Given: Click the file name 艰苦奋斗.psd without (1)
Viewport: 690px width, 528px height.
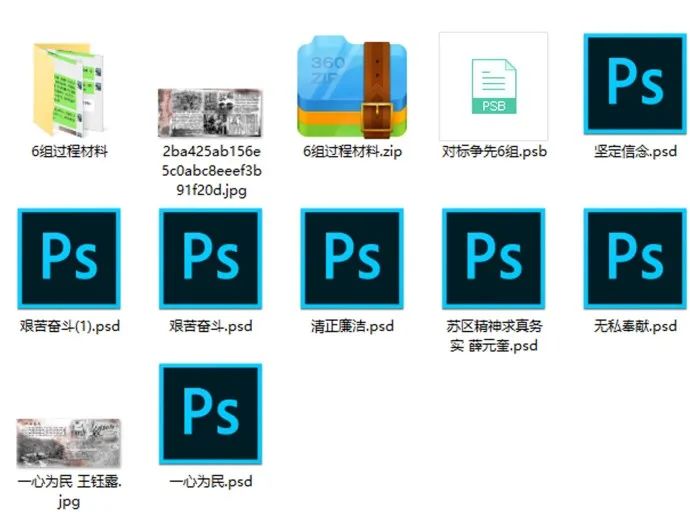Looking at the screenshot, I should coord(210,326).
